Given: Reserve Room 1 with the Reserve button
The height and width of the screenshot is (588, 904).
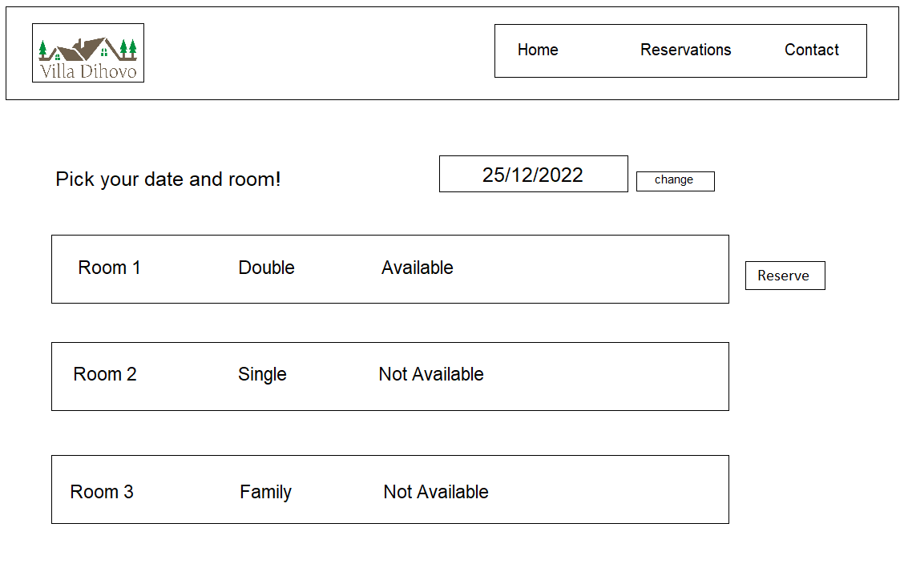Looking at the screenshot, I should 785,276.
